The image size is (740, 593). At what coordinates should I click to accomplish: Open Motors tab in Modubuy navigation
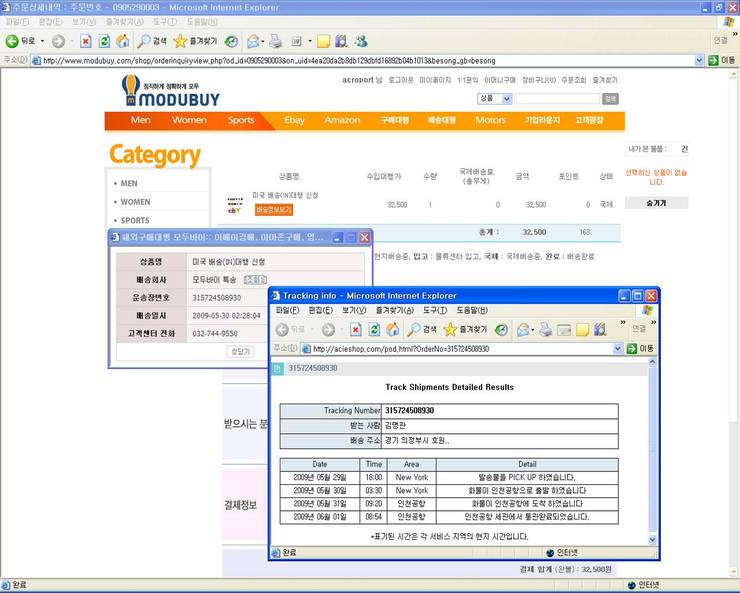(x=490, y=120)
